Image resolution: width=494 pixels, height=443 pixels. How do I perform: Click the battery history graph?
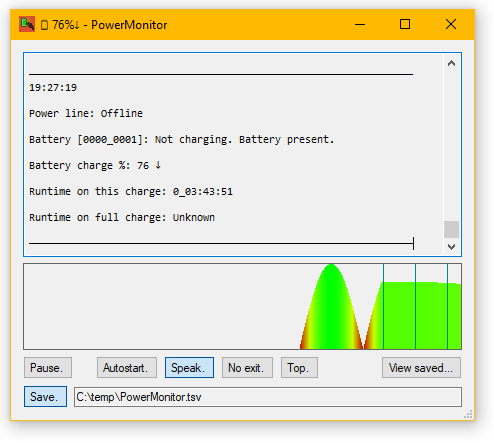pos(242,306)
